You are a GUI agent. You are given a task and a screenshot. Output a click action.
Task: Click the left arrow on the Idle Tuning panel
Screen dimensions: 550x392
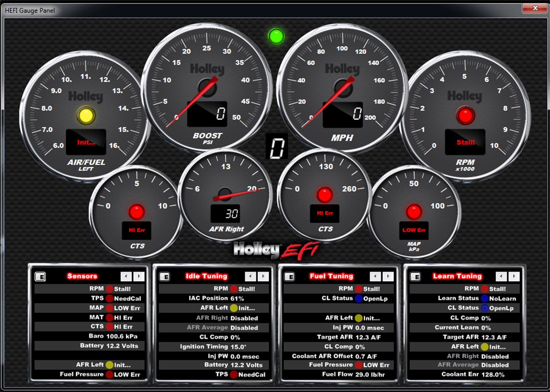(251, 276)
